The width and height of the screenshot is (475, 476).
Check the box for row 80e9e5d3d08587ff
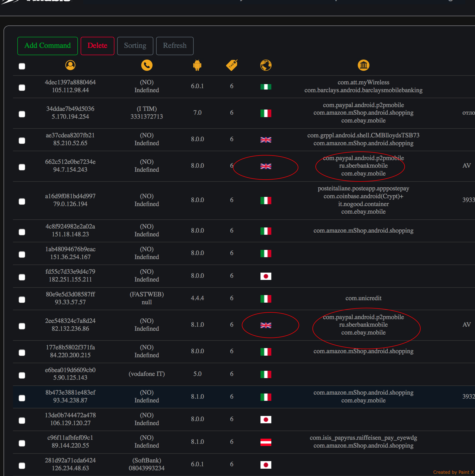(22, 299)
